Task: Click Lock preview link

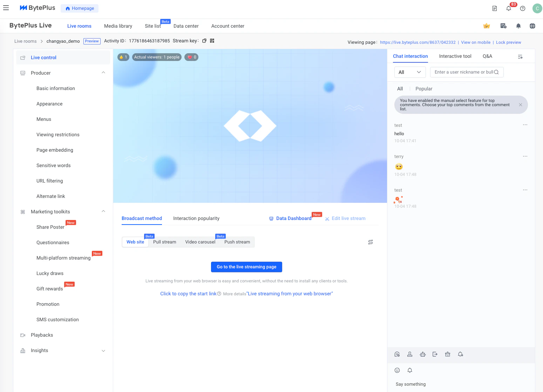Action: coord(509,42)
